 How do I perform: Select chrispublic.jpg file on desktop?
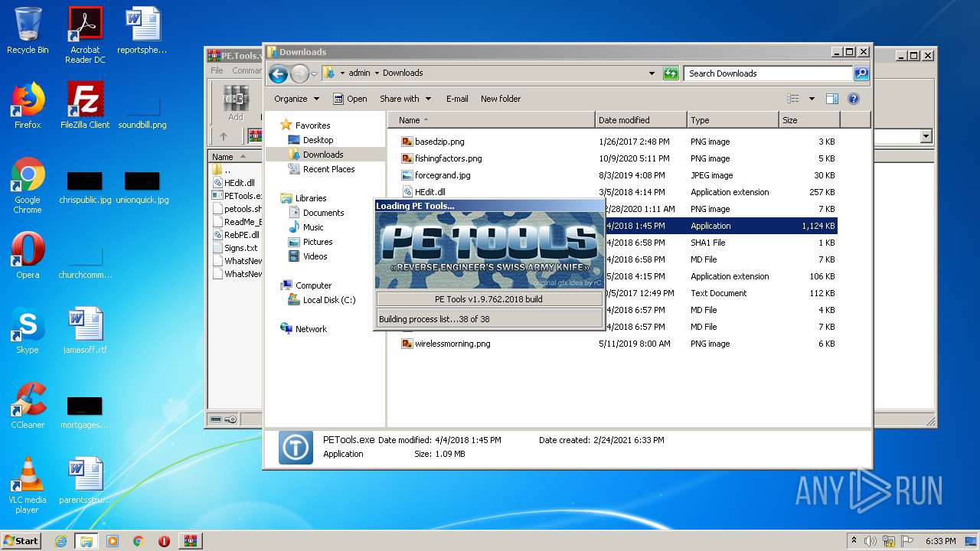pyautogui.click(x=85, y=187)
